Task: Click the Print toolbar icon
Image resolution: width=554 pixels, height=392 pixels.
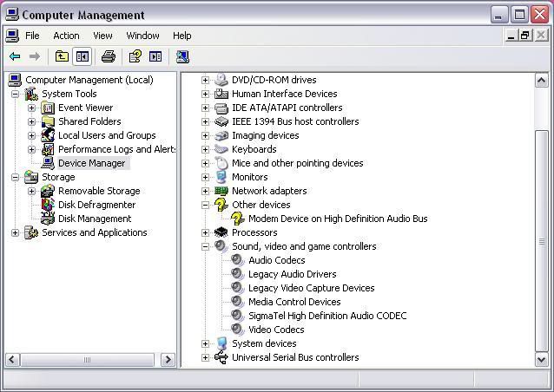Action: (109, 56)
